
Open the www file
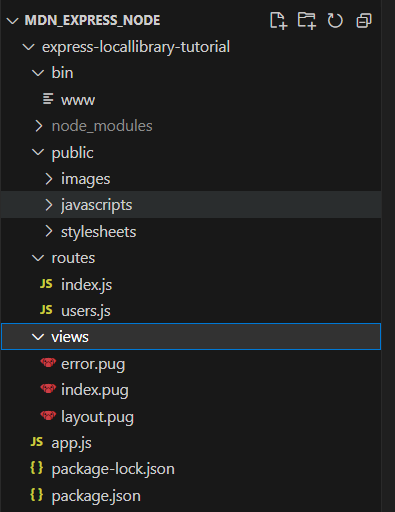78,100
